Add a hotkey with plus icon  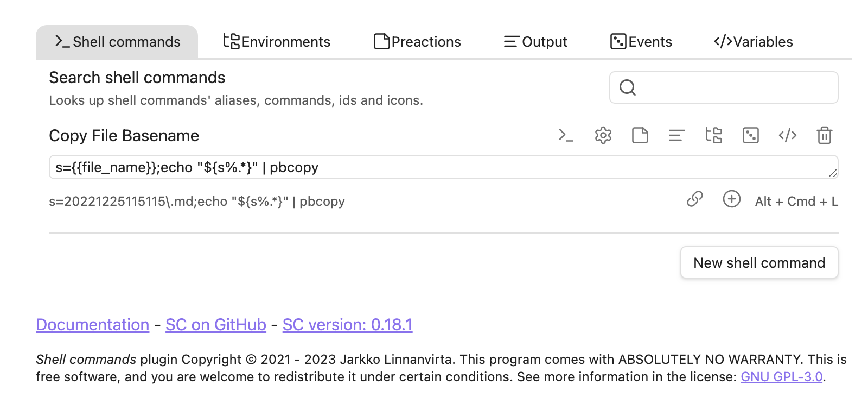731,199
